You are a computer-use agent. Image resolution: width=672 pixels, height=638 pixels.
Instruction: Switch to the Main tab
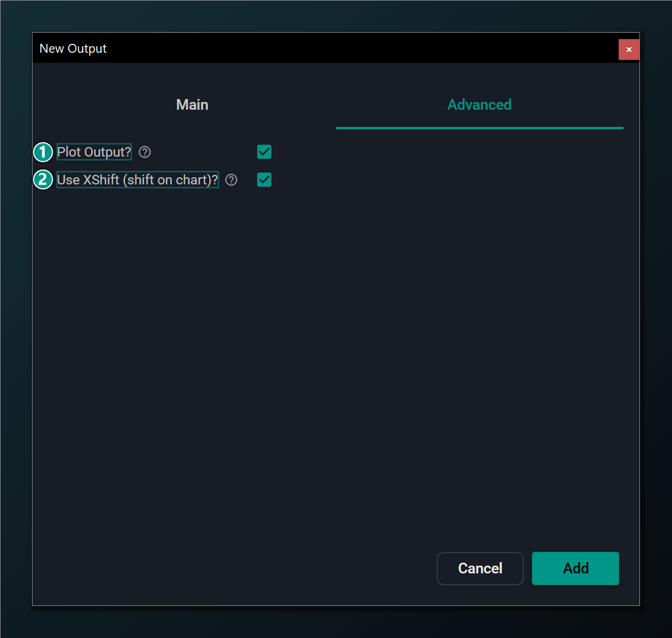(192, 104)
